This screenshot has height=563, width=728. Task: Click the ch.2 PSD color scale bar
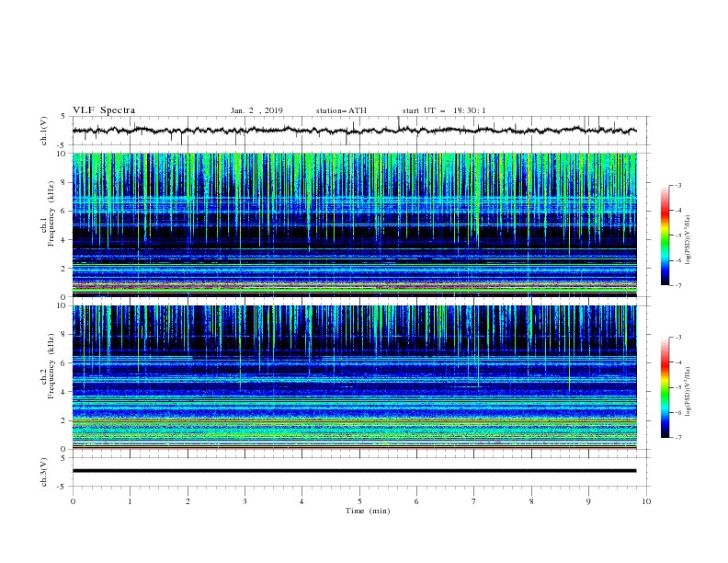pyautogui.click(x=665, y=387)
